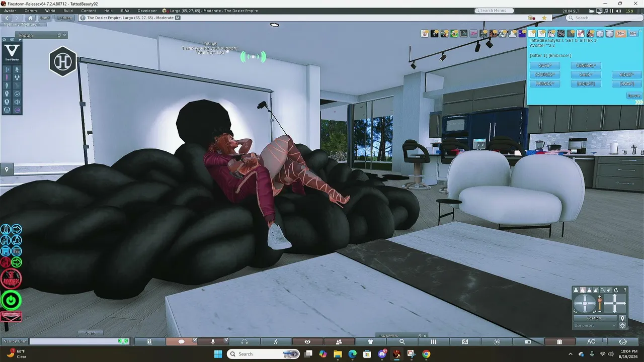Click the Stand button above chat bar
Image resolution: width=644 pixels, height=362 pixels.
91,333
